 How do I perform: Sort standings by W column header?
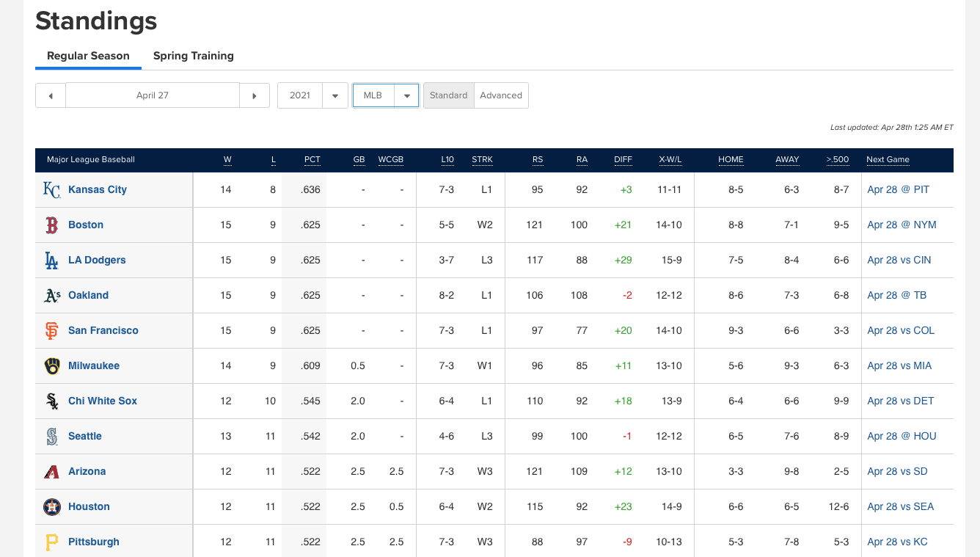click(x=227, y=159)
